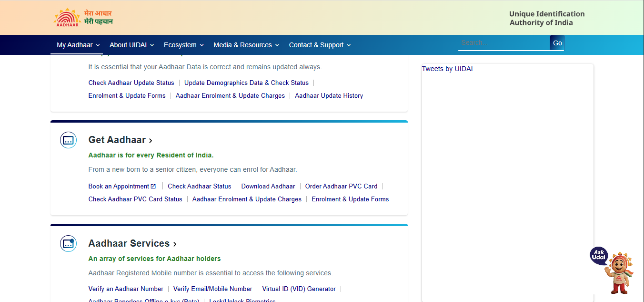The image size is (644, 302).
Task: Click the Aadhaar Services section card icon
Action: point(68,244)
